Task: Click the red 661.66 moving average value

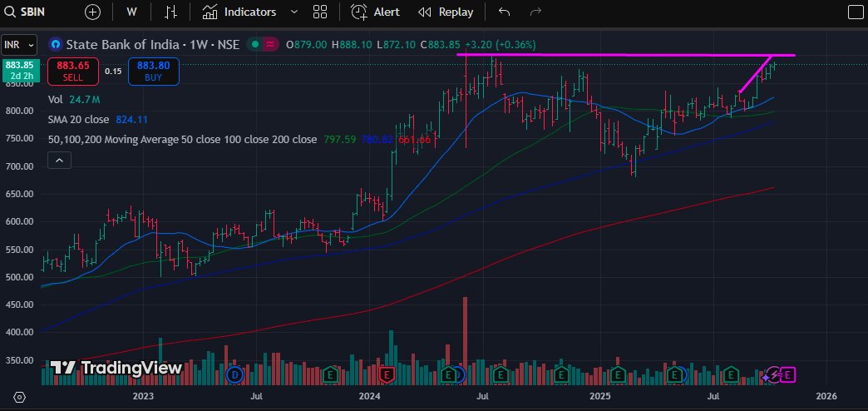Action: [x=414, y=140]
